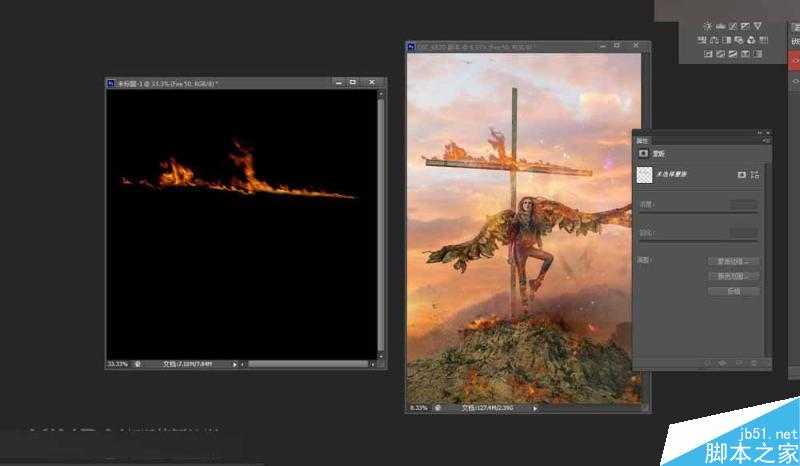
Task: Add a Posterize adjustment layer
Action: click(720, 54)
